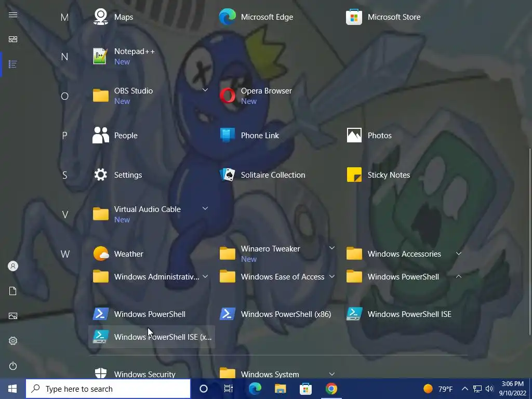Open Windows PowerShell ISE (x86) entry
This screenshot has width=532, height=399.
tap(151, 337)
